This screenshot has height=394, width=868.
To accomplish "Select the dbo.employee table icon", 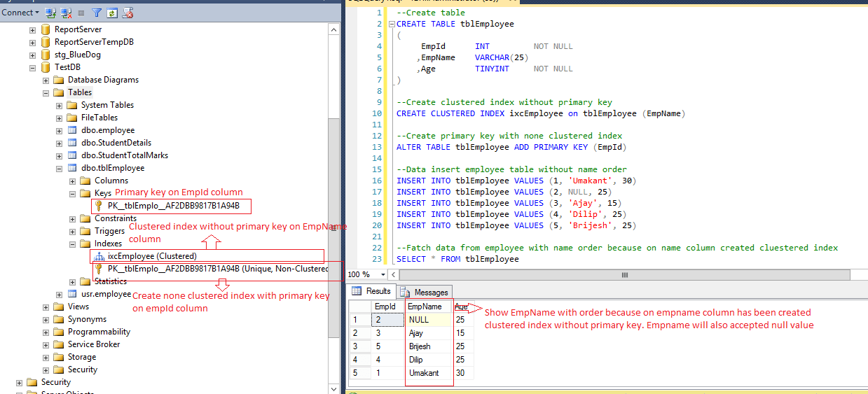I will 72,130.
